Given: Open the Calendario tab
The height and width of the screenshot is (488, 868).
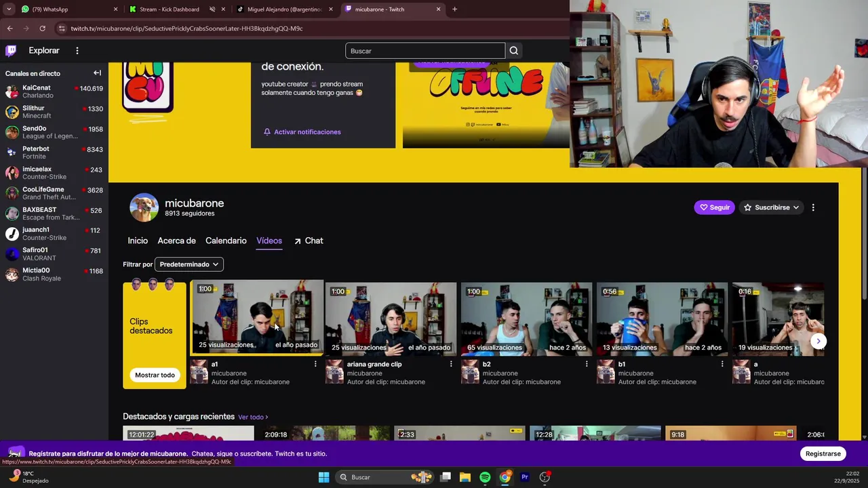Looking at the screenshot, I should click(x=226, y=241).
